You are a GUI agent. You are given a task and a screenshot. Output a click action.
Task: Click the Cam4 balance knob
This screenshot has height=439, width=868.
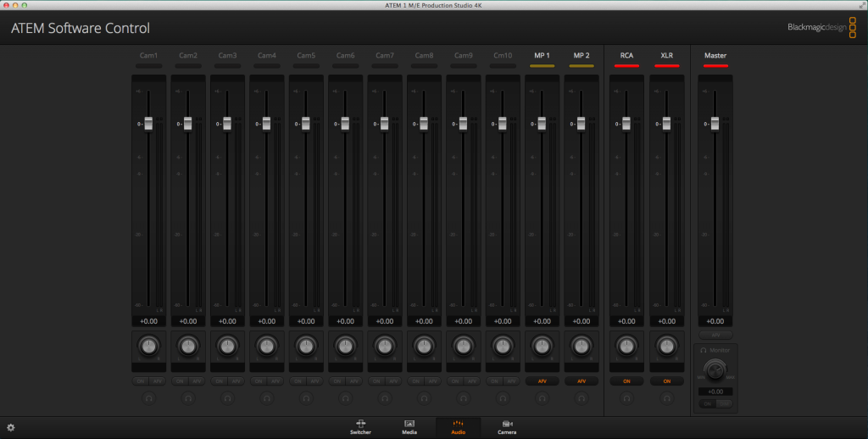click(267, 347)
